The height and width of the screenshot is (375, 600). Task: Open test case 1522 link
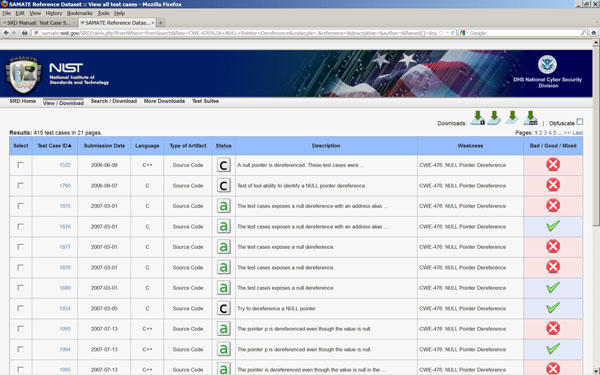tap(65, 165)
